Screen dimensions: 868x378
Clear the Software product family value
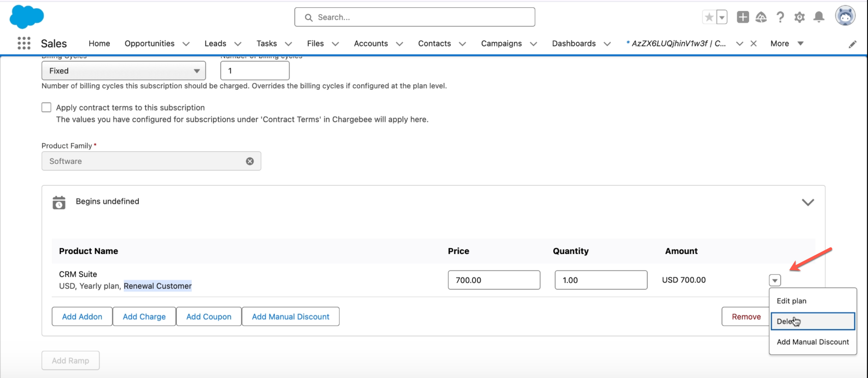[250, 161]
